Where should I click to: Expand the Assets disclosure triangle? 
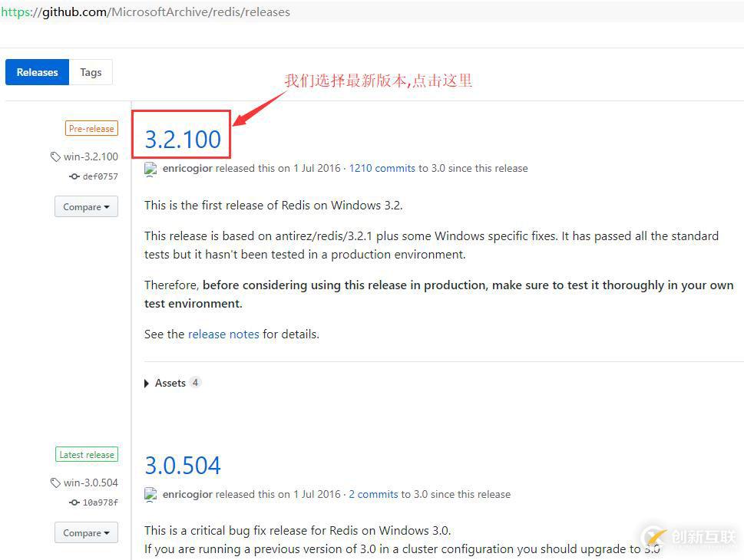(x=147, y=383)
